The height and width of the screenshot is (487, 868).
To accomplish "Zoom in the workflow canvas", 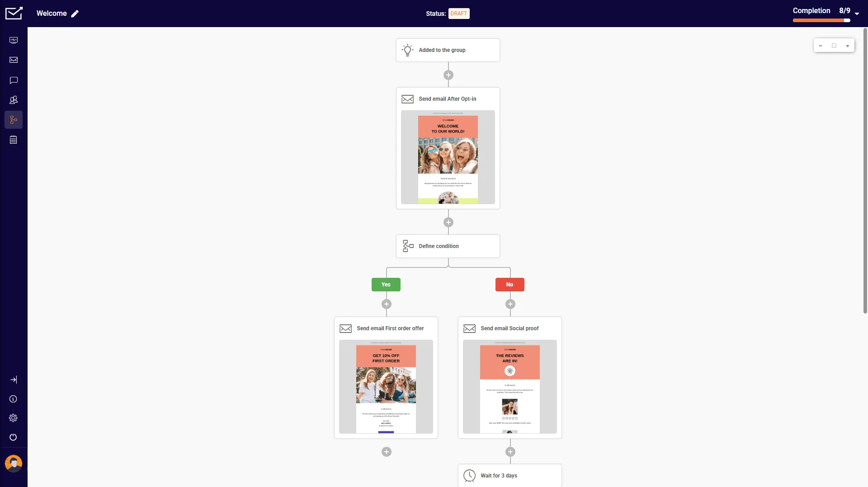I will (x=848, y=46).
